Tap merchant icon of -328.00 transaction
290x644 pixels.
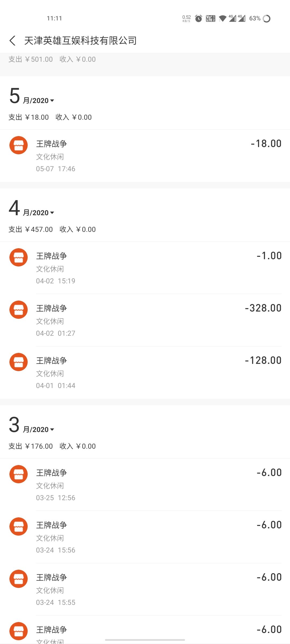click(x=19, y=310)
